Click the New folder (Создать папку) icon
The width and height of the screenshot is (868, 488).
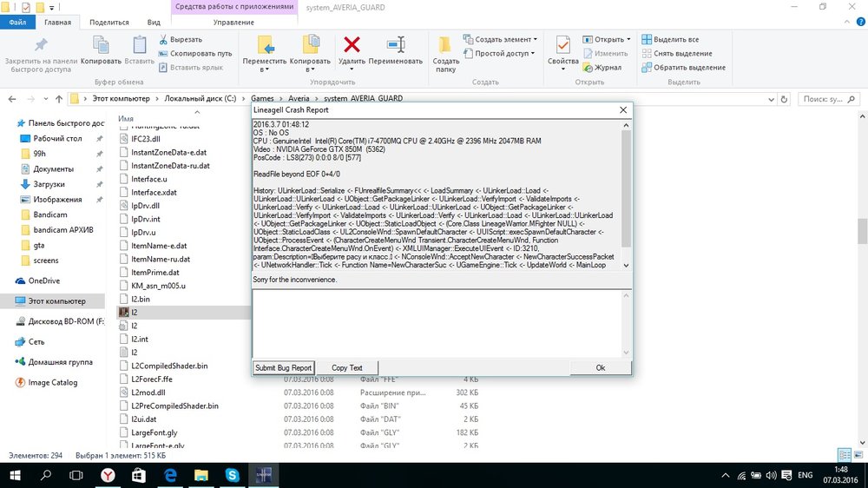click(445, 46)
